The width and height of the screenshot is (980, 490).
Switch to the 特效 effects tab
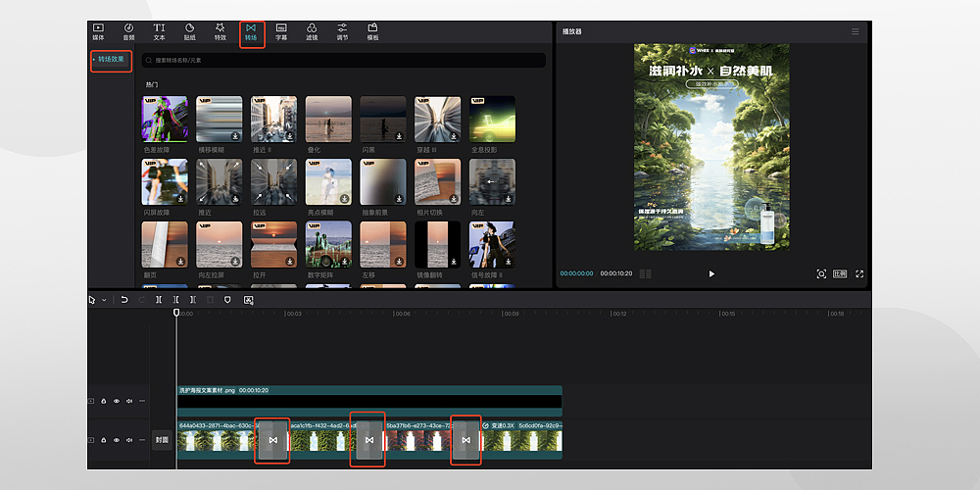click(220, 32)
